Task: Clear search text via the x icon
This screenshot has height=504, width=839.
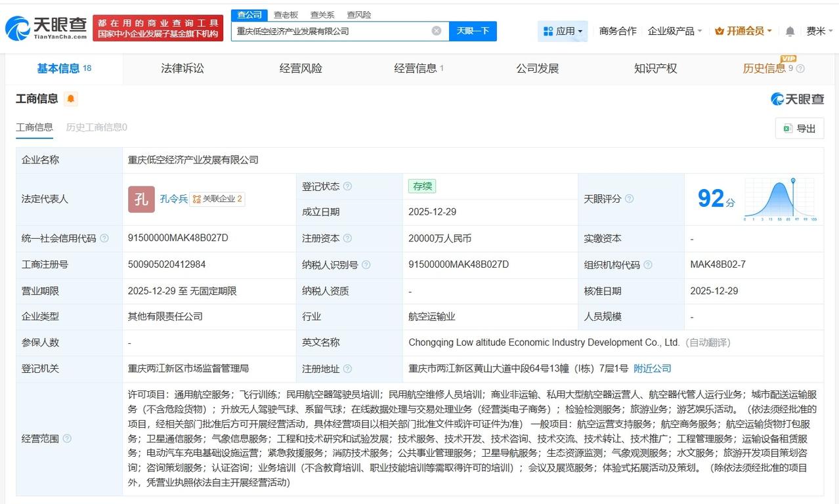Action: coord(435,30)
